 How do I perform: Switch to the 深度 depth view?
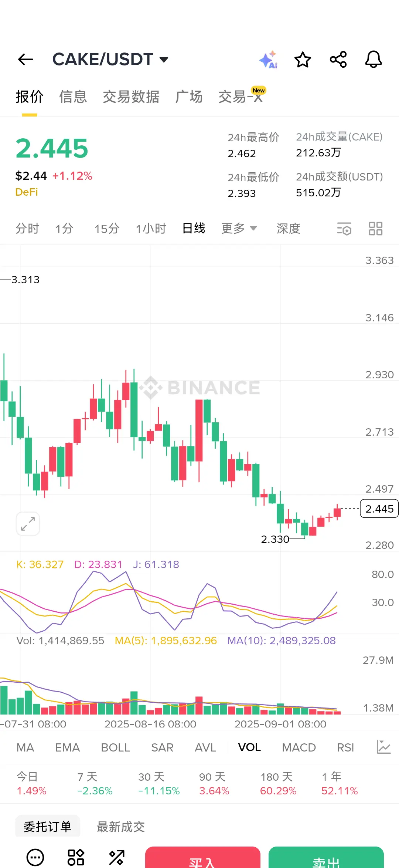[x=289, y=229]
